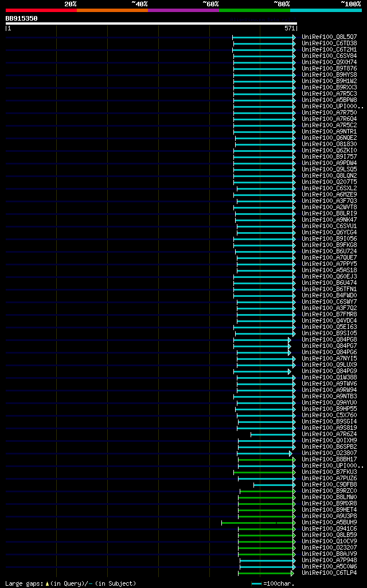Open the UniRef100_B9T876 hit label
This screenshot has height=588, width=367.
click(330, 69)
